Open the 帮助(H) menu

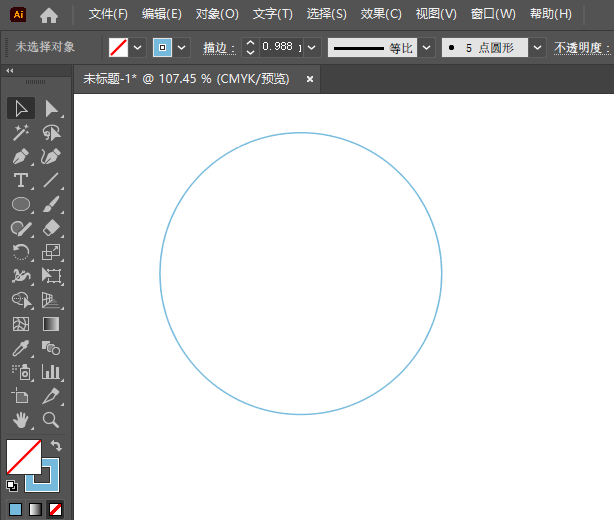click(x=551, y=14)
